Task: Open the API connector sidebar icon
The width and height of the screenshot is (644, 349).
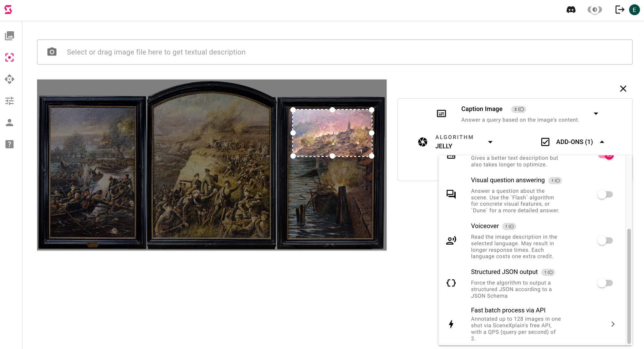Action: click(10, 79)
